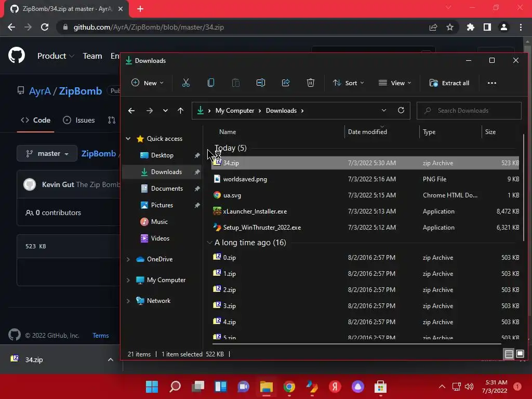Show hidden system tray icons

[442, 387]
